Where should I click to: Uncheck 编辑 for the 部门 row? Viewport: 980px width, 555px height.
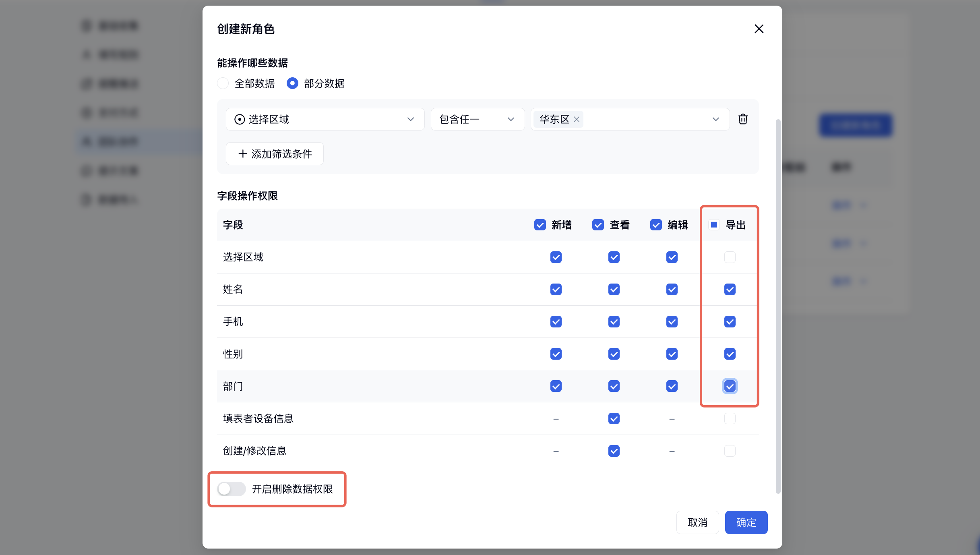[x=672, y=386]
